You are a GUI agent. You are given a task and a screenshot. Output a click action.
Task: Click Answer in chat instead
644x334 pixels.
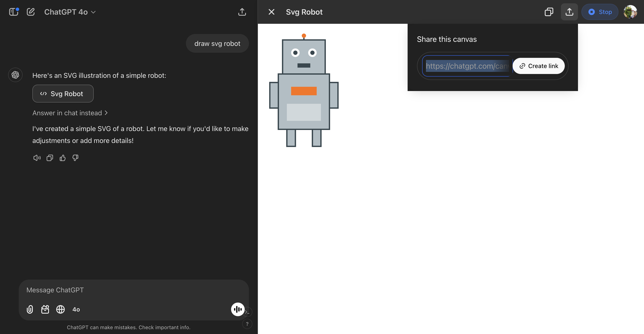tap(70, 113)
